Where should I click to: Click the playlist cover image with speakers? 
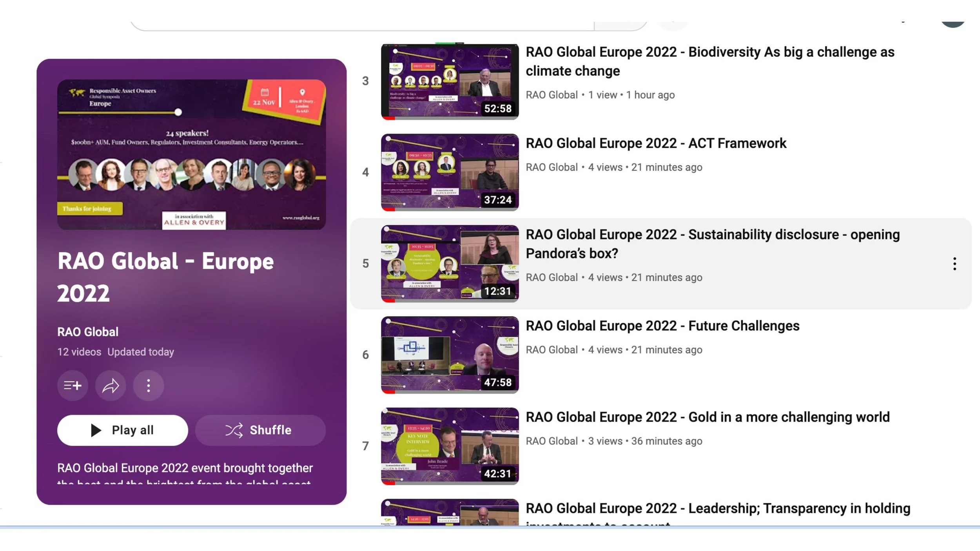tap(191, 154)
